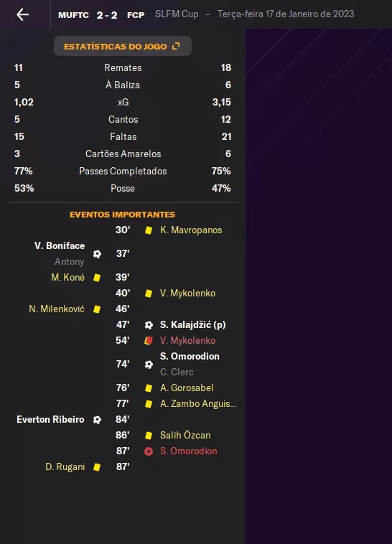Click S. Omorodion's injury icon at 87'
392x544 pixels.
[x=149, y=451]
